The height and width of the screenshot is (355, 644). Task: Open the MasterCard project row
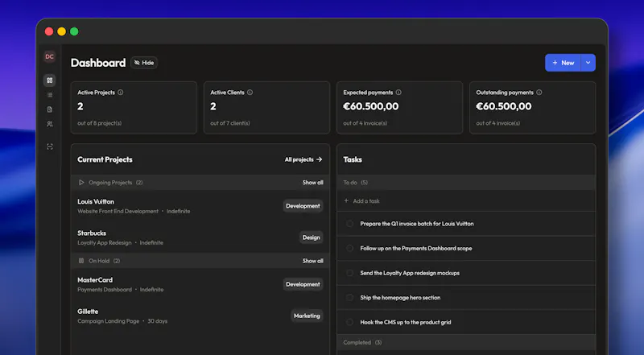200,284
